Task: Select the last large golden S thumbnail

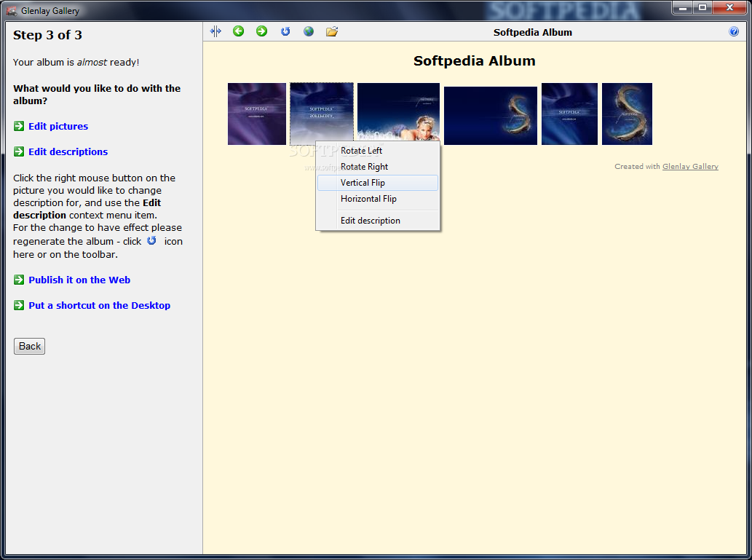Action: [627, 114]
